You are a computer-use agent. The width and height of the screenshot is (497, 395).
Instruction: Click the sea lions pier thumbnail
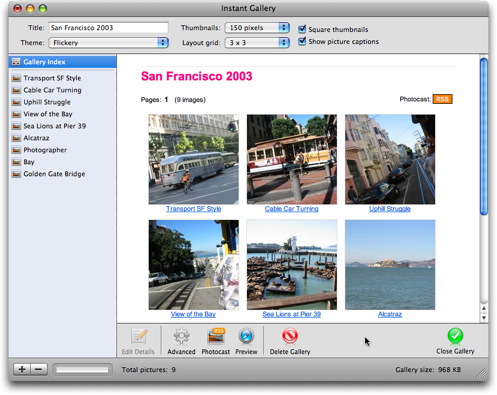[292, 265]
